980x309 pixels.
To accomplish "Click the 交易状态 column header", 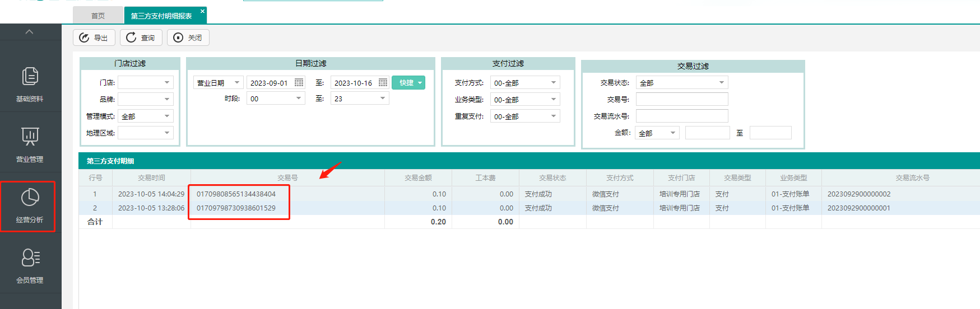I will pyautogui.click(x=552, y=177).
